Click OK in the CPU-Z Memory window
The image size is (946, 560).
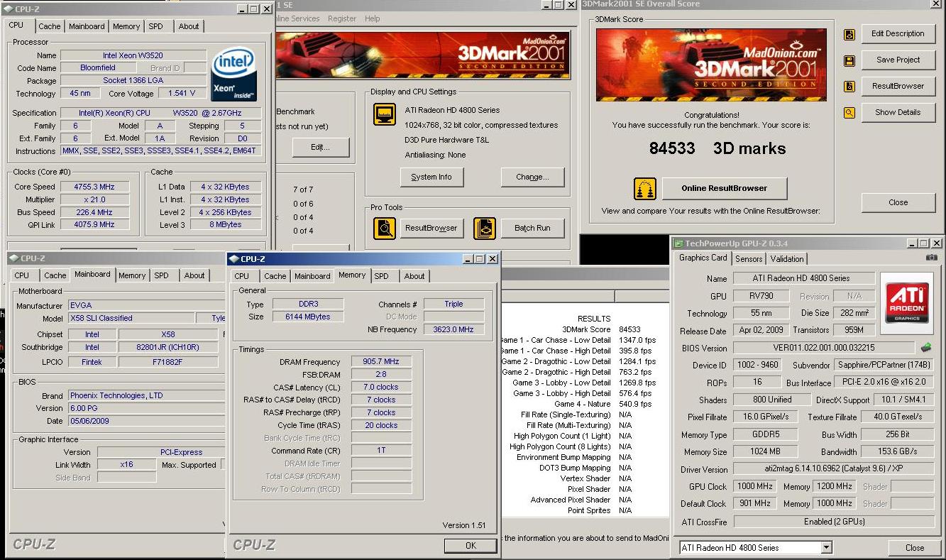[471, 546]
